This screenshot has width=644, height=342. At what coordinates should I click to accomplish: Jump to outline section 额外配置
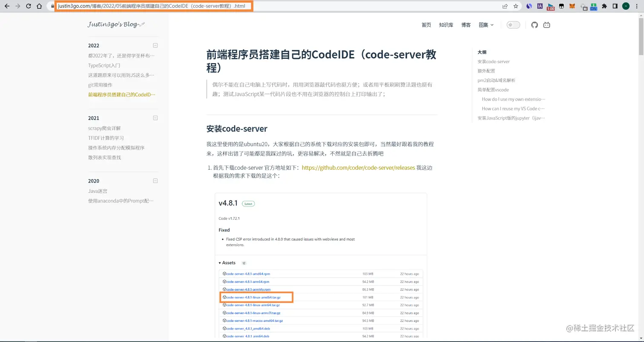point(486,71)
